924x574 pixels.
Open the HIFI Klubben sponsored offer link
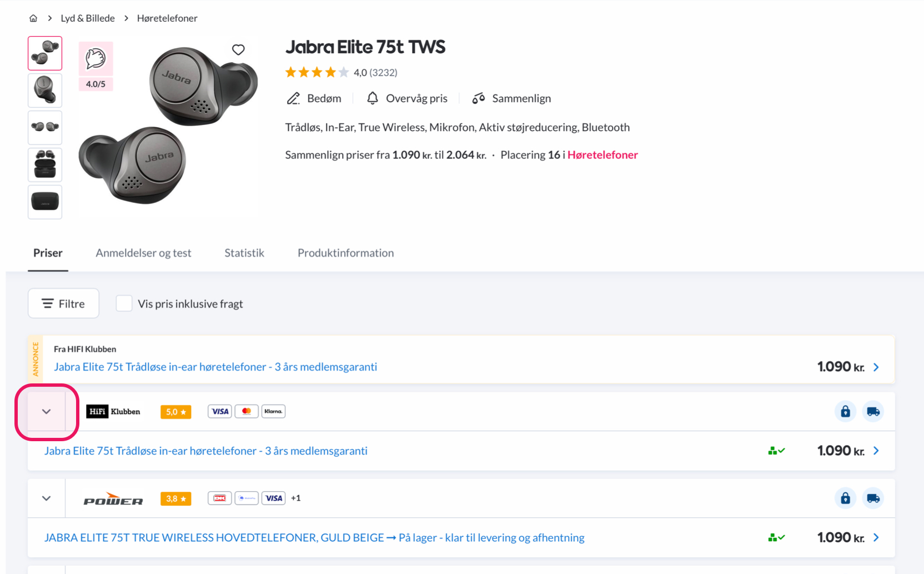point(215,367)
